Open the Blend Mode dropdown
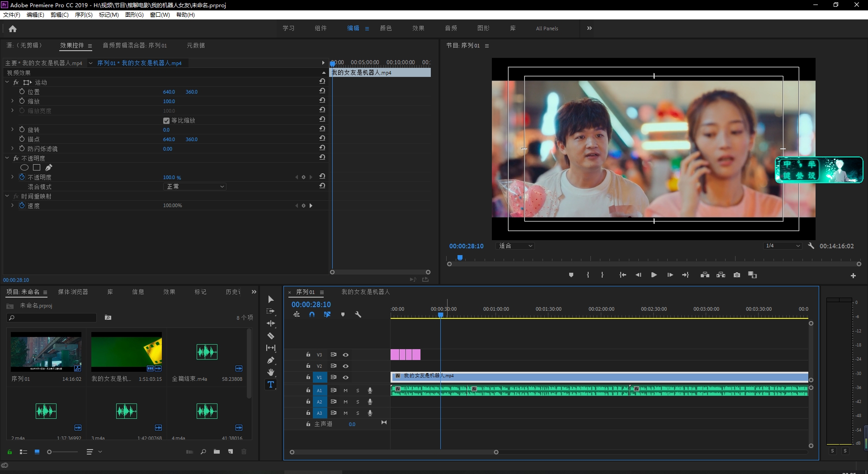This screenshot has height=474, width=868. 194,186
